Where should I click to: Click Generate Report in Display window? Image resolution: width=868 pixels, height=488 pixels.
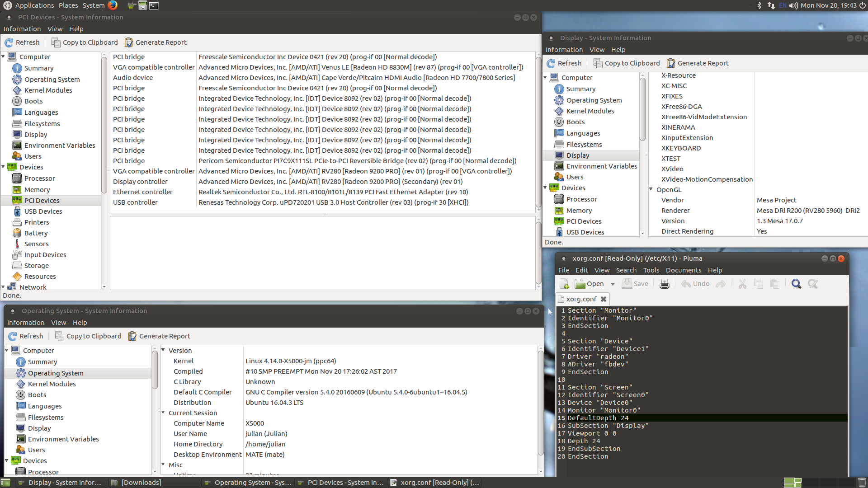[x=698, y=63]
